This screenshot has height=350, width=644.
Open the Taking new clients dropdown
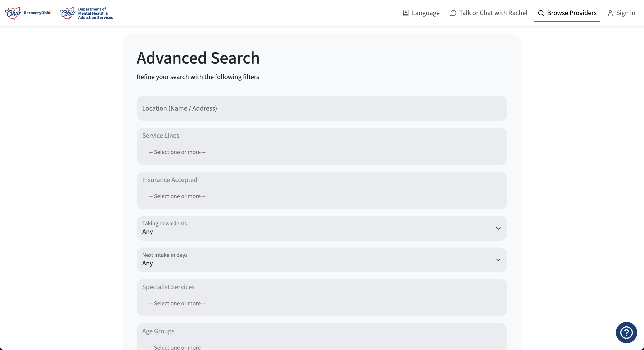[322, 228]
